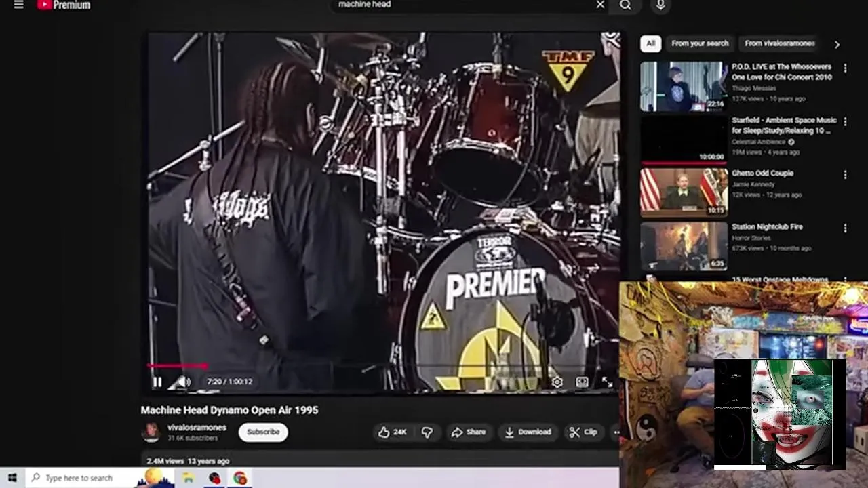
Task: Dislike the video with thumbs-down
Action: (x=427, y=432)
